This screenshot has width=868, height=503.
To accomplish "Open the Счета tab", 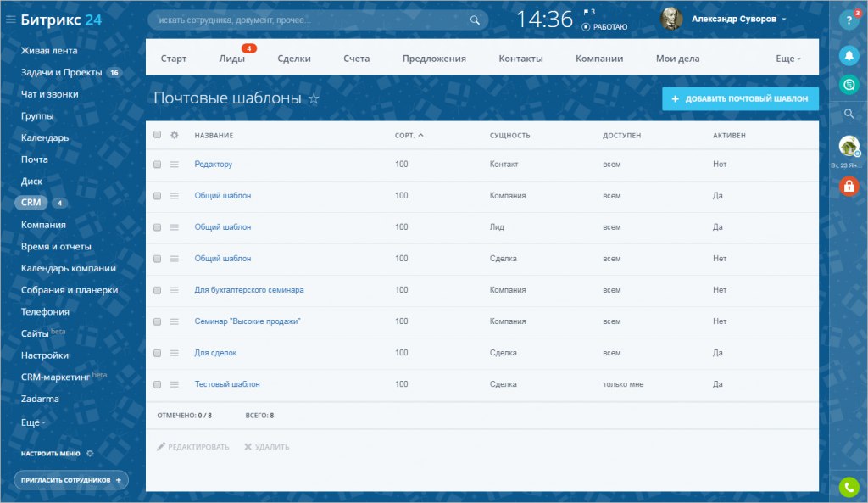I will point(356,59).
